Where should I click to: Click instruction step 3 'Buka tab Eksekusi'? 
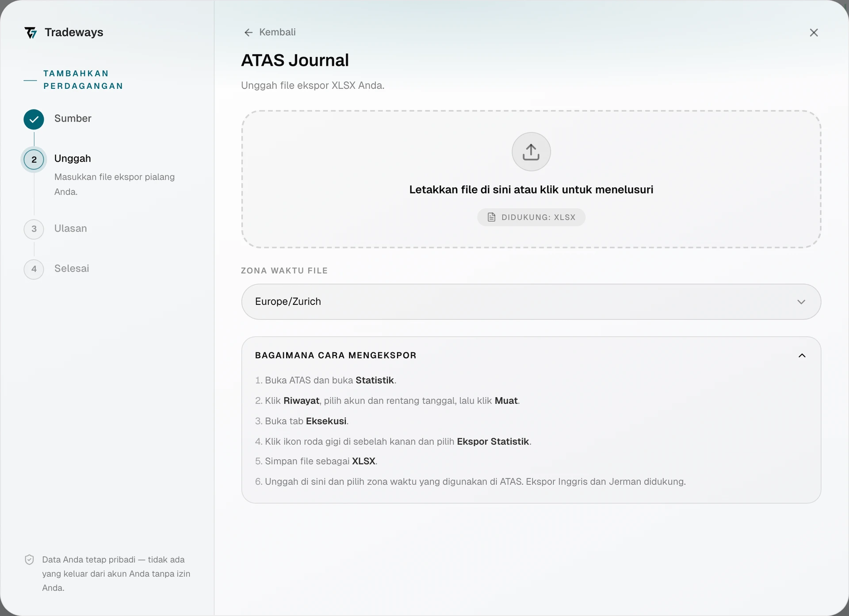click(x=302, y=421)
